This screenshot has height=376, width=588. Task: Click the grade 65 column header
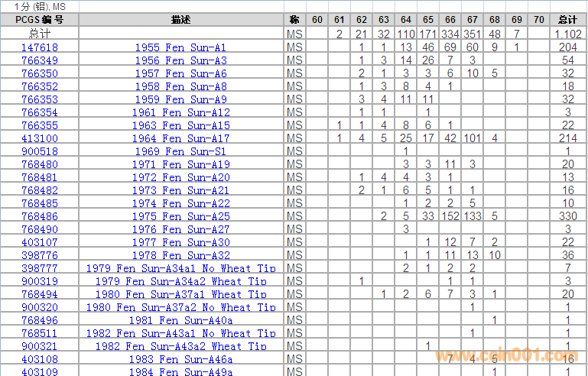(428, 19)
